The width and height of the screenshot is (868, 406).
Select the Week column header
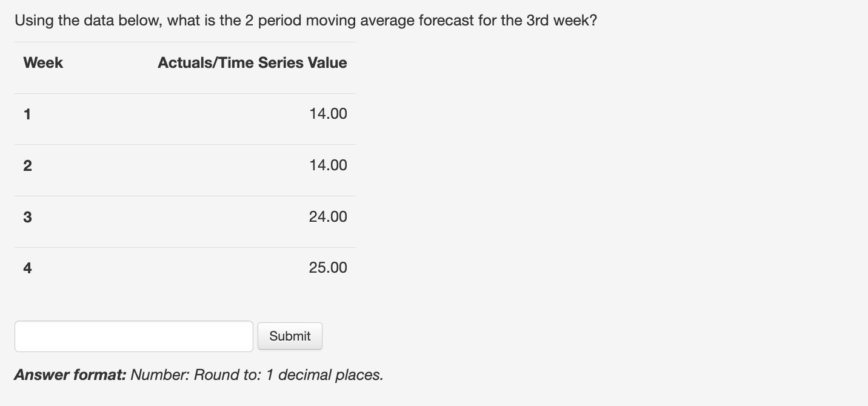click(x=42, y=62)
